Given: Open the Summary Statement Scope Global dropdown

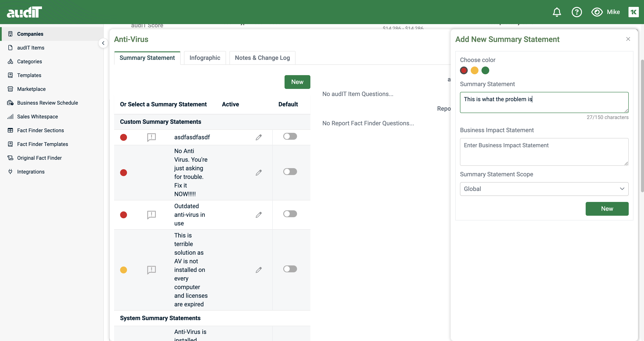Looking at the screenshot, I should pyautogui.click(x=544, y=189).
